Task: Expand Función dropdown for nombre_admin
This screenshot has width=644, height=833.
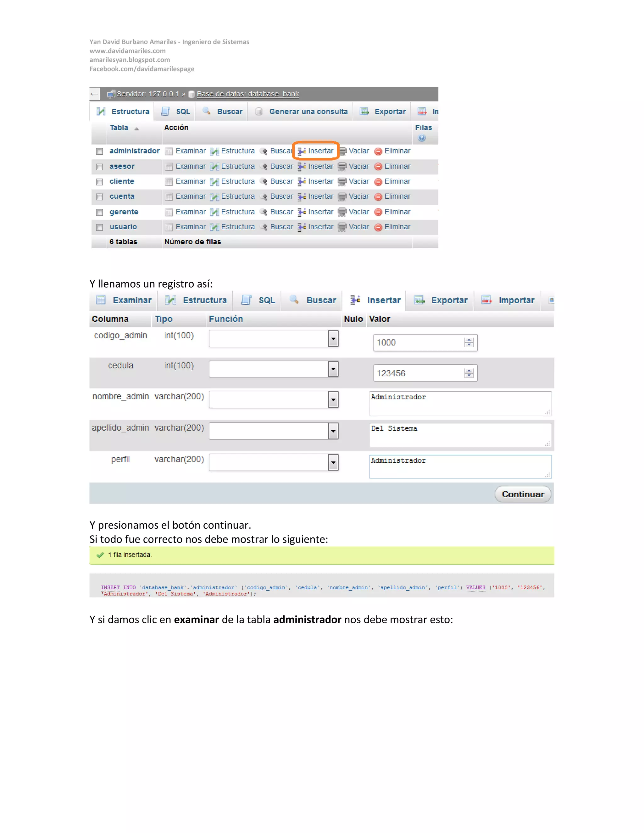Action: tap(333, 400)
